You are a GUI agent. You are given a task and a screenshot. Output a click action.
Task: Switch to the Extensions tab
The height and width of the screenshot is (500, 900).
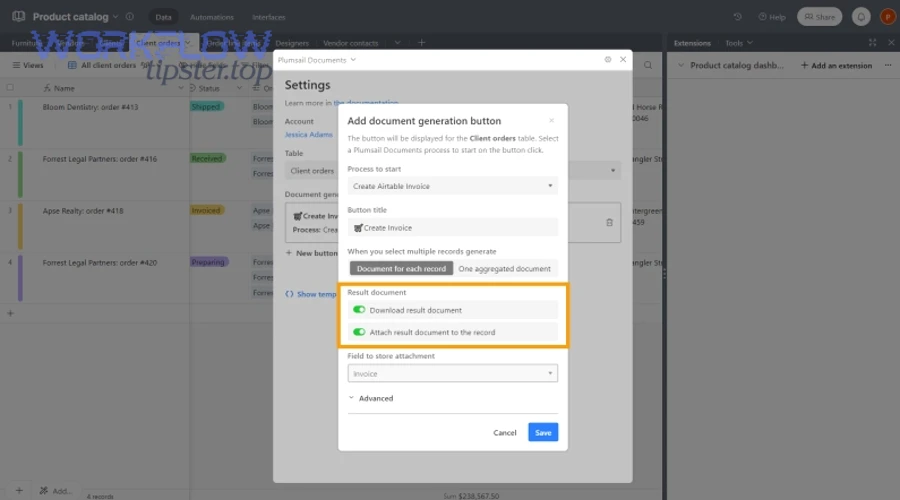[692, 43]
